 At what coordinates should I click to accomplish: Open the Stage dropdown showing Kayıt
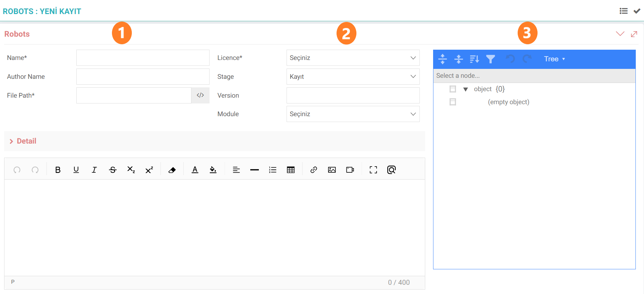tap(353, 77)
